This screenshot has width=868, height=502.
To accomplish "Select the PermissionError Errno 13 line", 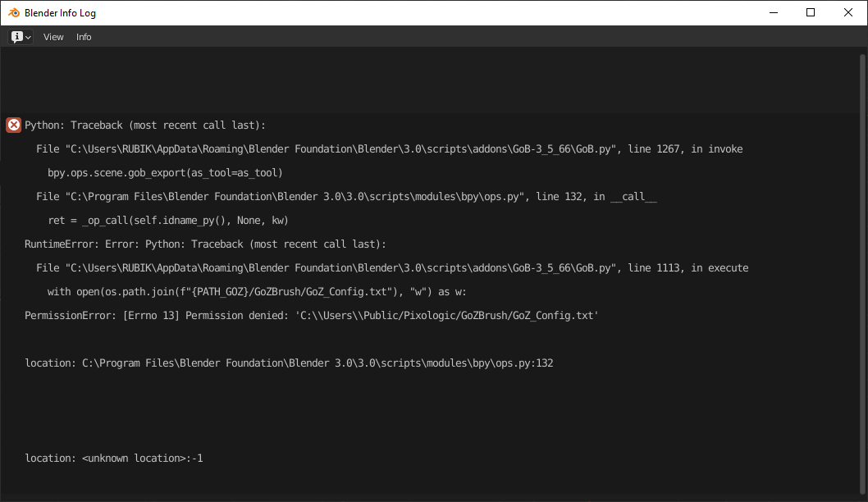I will (x=312, y=316).
